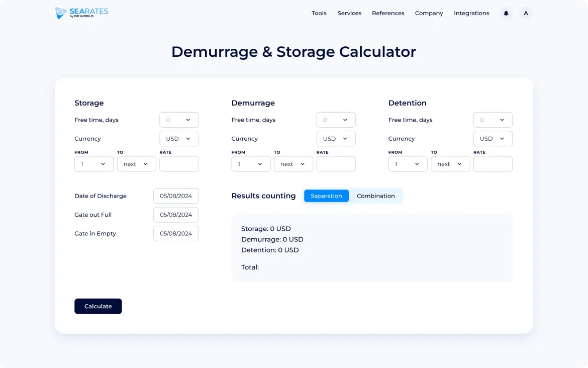
Task: Open the Tools menu
Action: pyautogui.click(x=319, y=14)
